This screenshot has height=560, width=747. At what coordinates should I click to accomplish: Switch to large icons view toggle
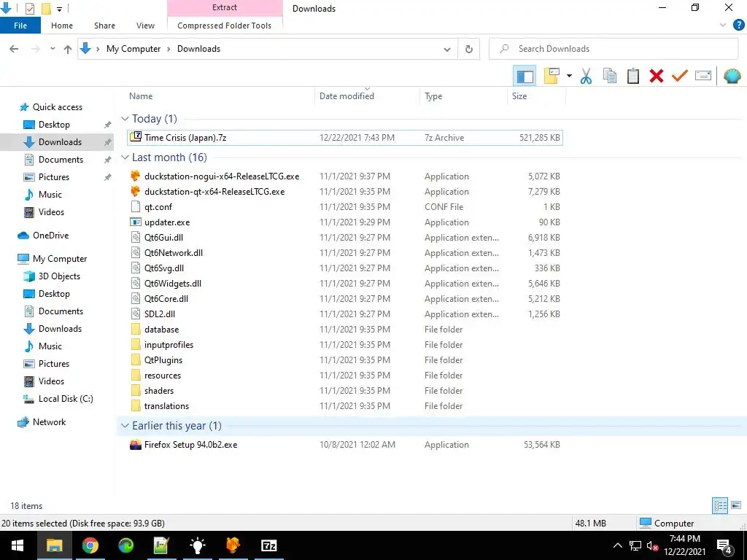pos(735,505)
